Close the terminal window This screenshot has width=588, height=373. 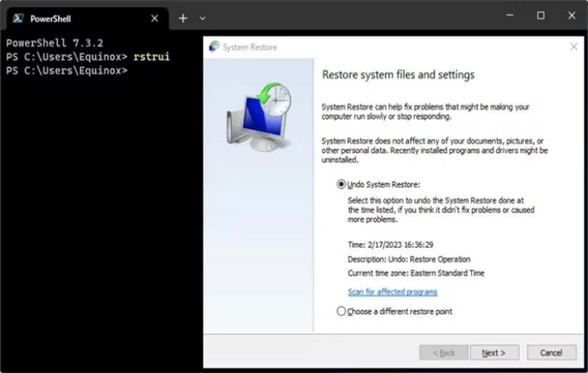[572, 15]
